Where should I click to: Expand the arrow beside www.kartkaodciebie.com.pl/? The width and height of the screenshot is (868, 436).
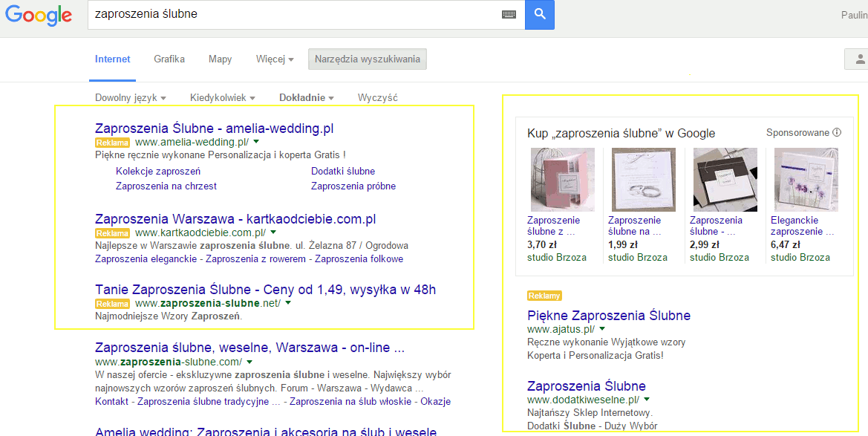(273, 232)
